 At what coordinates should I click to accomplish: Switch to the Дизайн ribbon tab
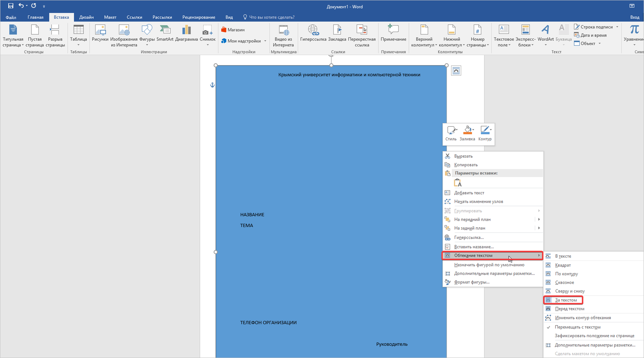86,17
